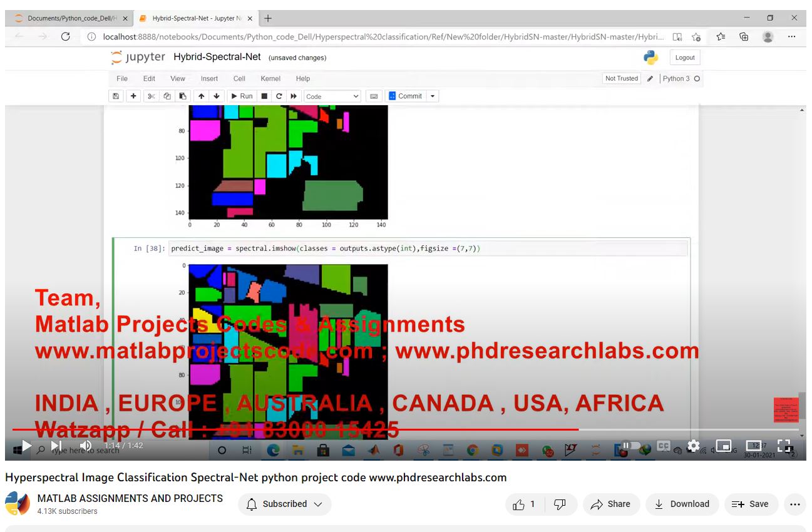Image resolution: width=812 pixels, height=532 pixels.
Task: Open a new browser tab
Action: click(268, 19)
